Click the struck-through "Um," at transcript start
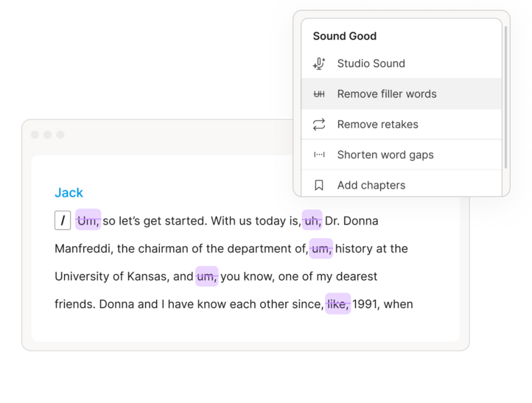This screenshot has width=532, height=403. (x=88, y=220)
